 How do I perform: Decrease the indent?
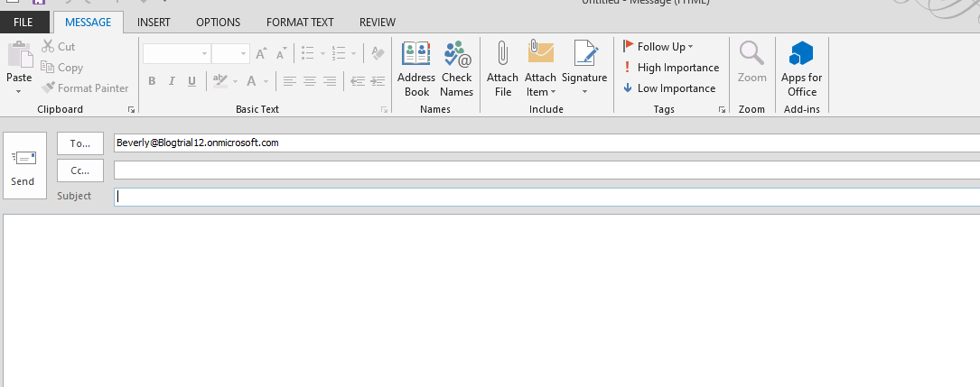358,81
